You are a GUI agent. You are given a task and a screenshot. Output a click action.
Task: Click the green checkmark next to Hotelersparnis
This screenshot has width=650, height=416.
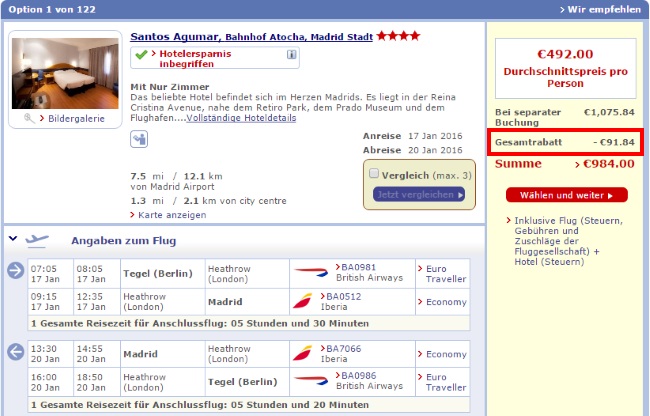[141, 54]
